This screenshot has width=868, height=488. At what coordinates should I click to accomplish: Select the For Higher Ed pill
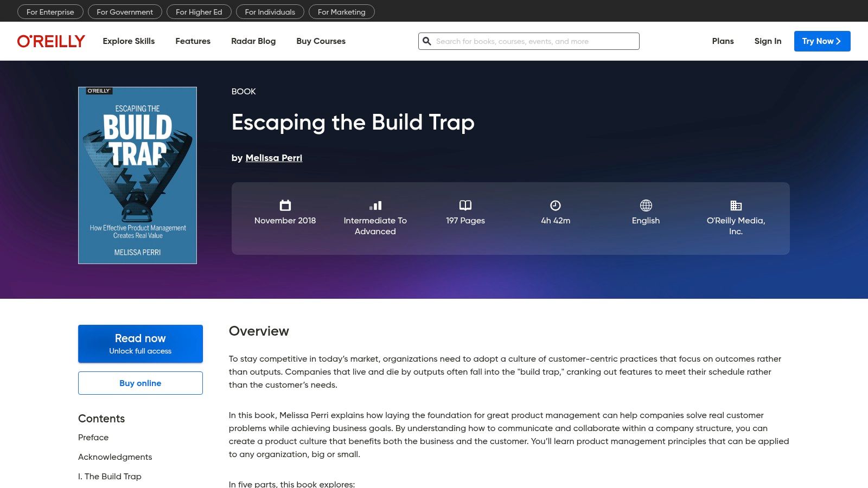click(x=199, y=12)
